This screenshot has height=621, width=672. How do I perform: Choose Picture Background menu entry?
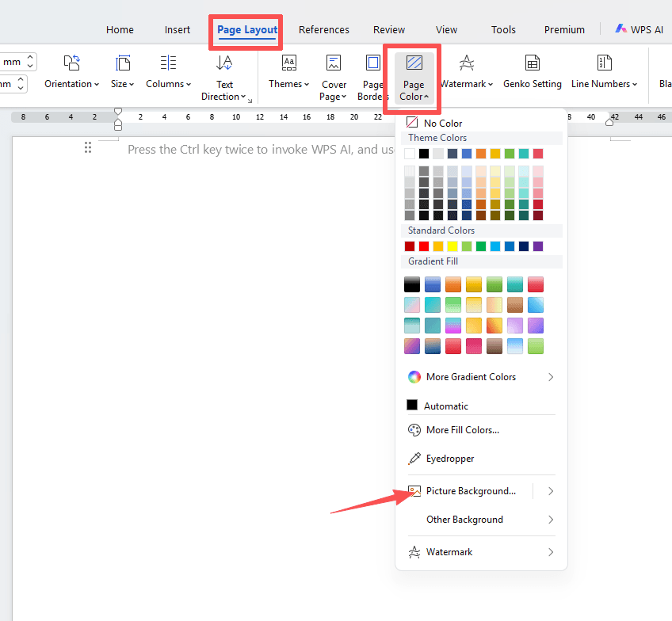[x=470, y=491]
